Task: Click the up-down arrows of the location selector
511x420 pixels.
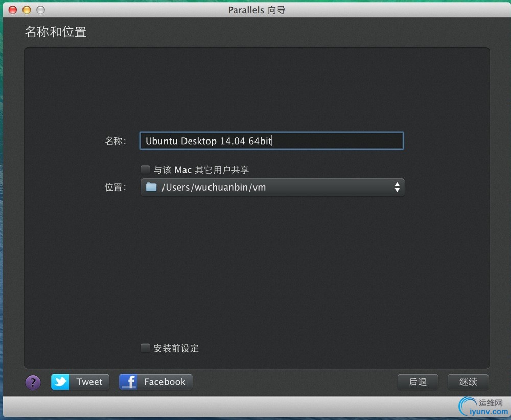Action: [x=397, y=187]
